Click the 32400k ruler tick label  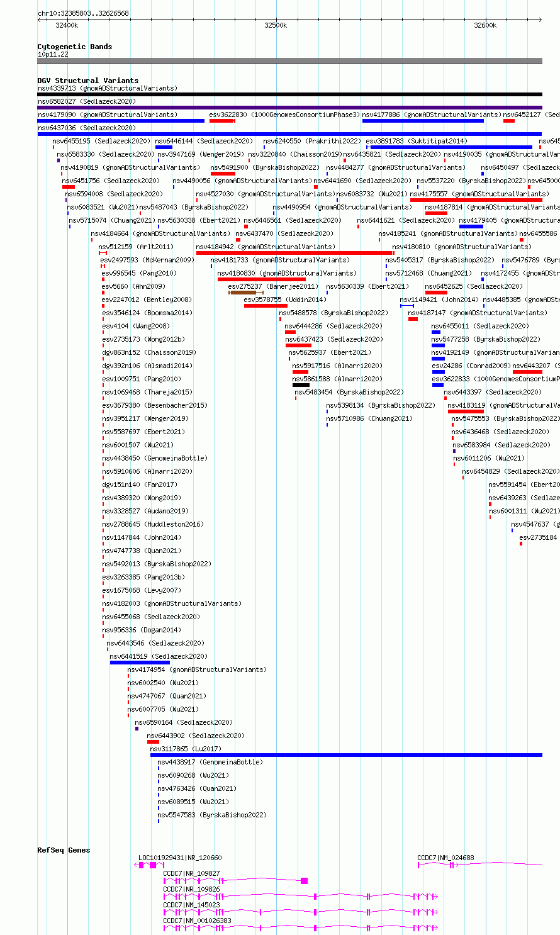67,25
